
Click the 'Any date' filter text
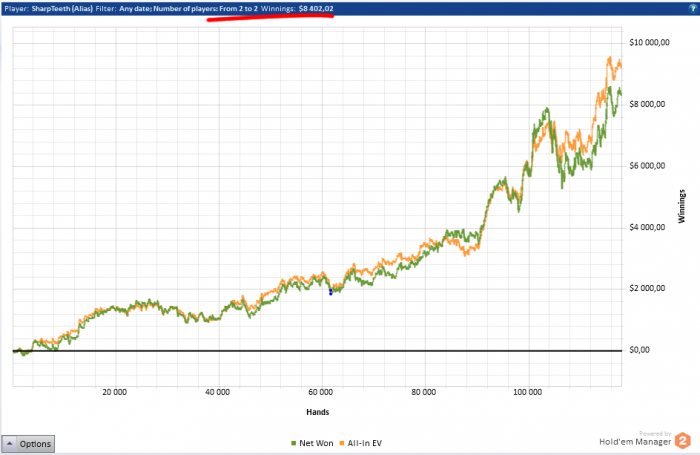[x=135, y=8]
